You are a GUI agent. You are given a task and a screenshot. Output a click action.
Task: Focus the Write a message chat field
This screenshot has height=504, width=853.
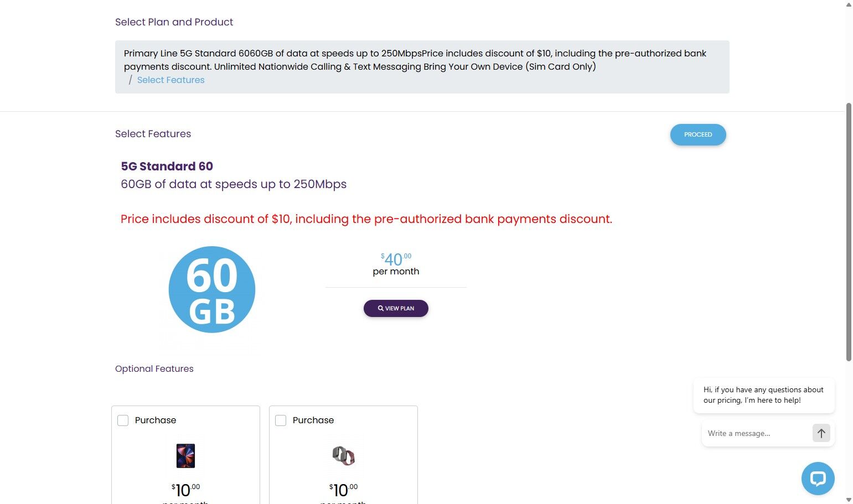pos(756,433)
